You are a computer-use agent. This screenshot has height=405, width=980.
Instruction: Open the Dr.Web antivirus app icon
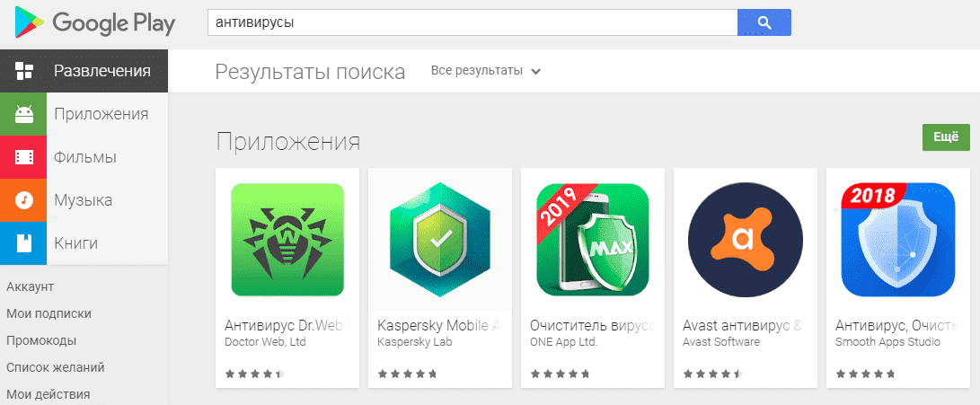pyautogui.click(x=287, y=240)
